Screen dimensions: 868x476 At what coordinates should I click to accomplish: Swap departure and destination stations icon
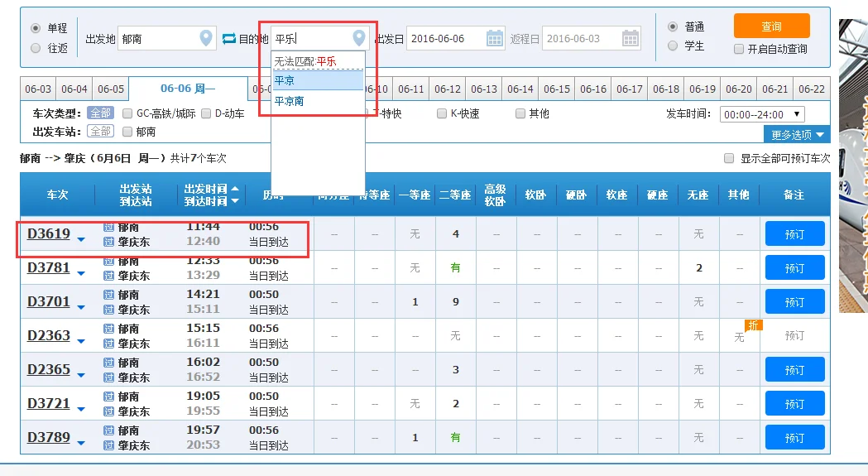(229, 39)
